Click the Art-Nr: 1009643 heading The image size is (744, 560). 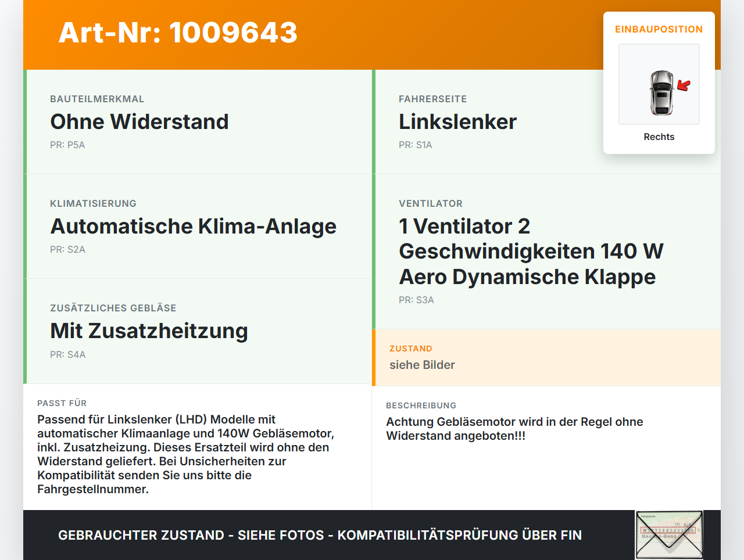[178, 33]
